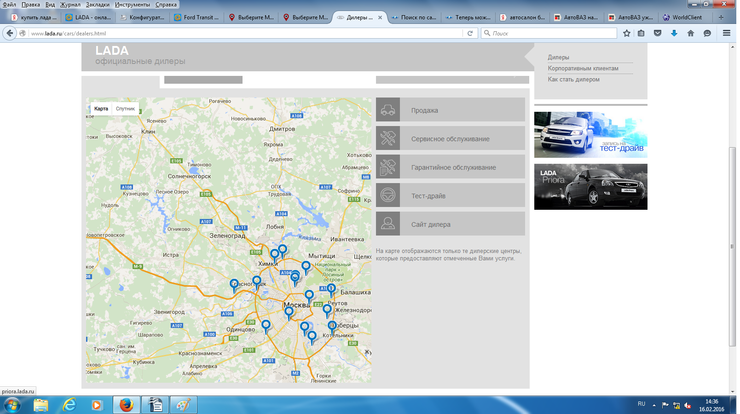Open the Закладки menu
The width and height of the screenshot is (740, 414).
(98, 4)
